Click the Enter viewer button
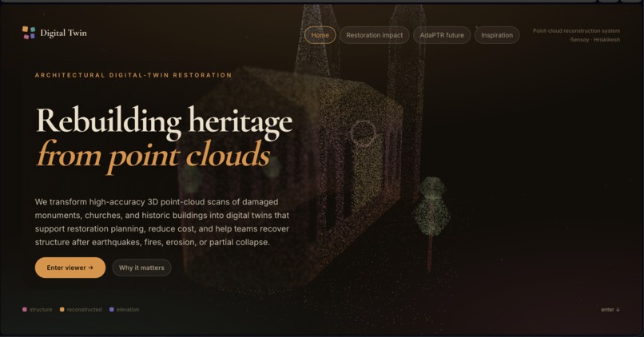This screenshot has height=337, width=644. click(x=70, y=268)
